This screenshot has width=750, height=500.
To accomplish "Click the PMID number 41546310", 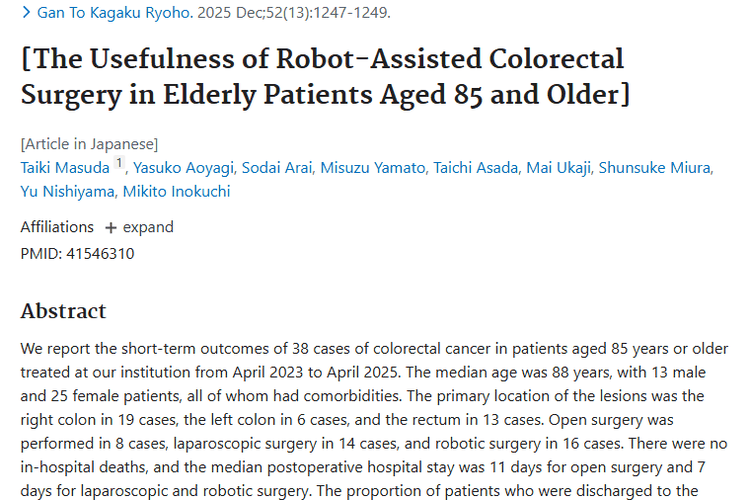I will pos(100,254).
